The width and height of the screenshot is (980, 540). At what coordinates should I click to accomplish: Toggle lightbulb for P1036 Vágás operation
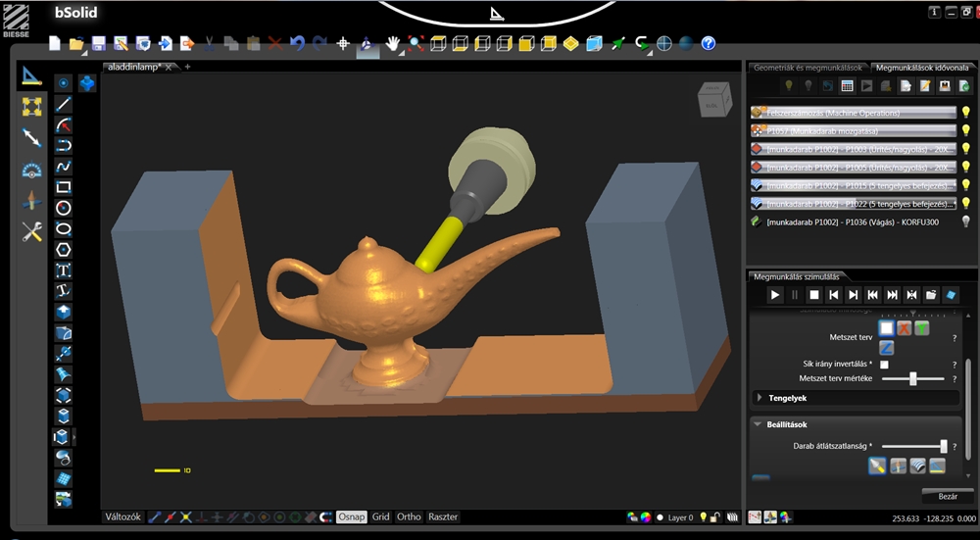coord(964,221)
